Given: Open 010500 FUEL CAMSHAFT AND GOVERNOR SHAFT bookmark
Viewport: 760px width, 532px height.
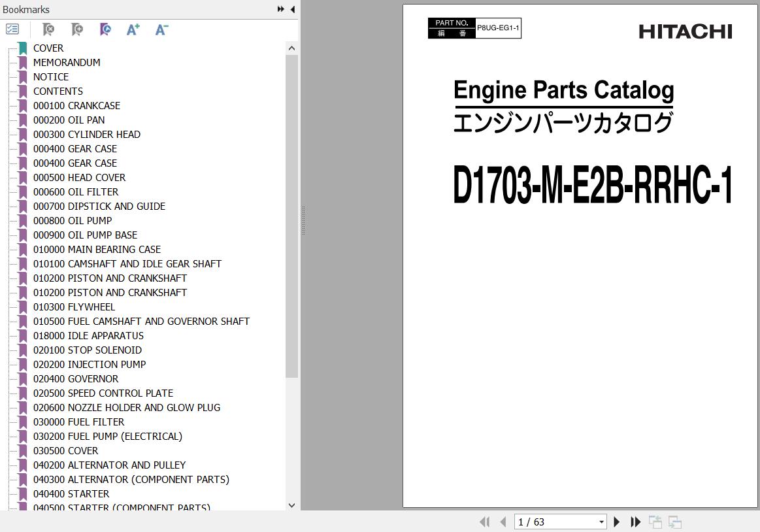Looking at the screenshot, I should (x=142, y=321).
